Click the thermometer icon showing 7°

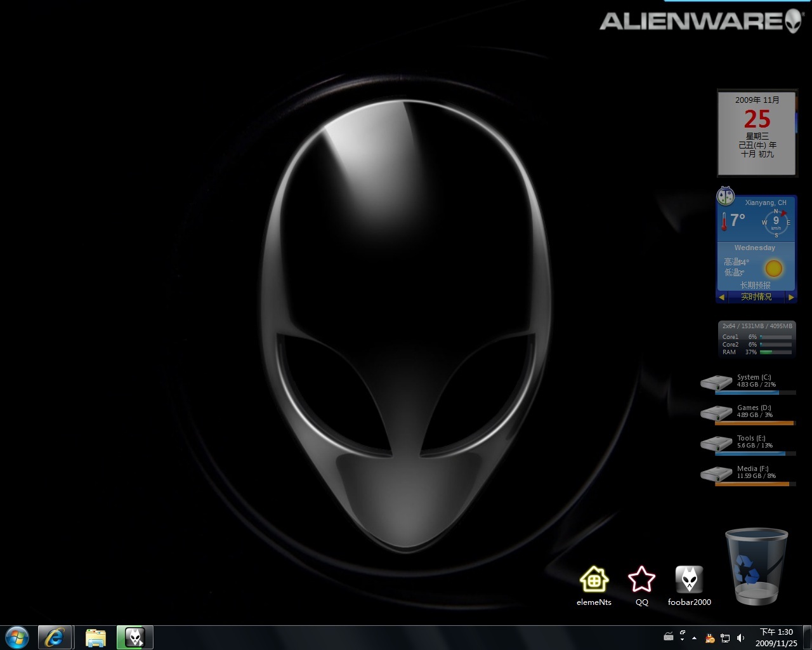pyautogui.click(x=724, y=221)
